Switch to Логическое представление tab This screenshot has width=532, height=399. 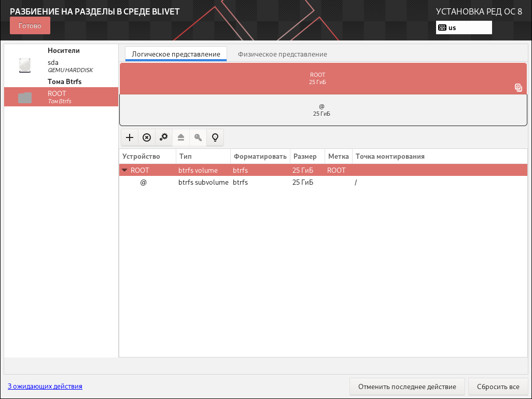tap(176, 54)
